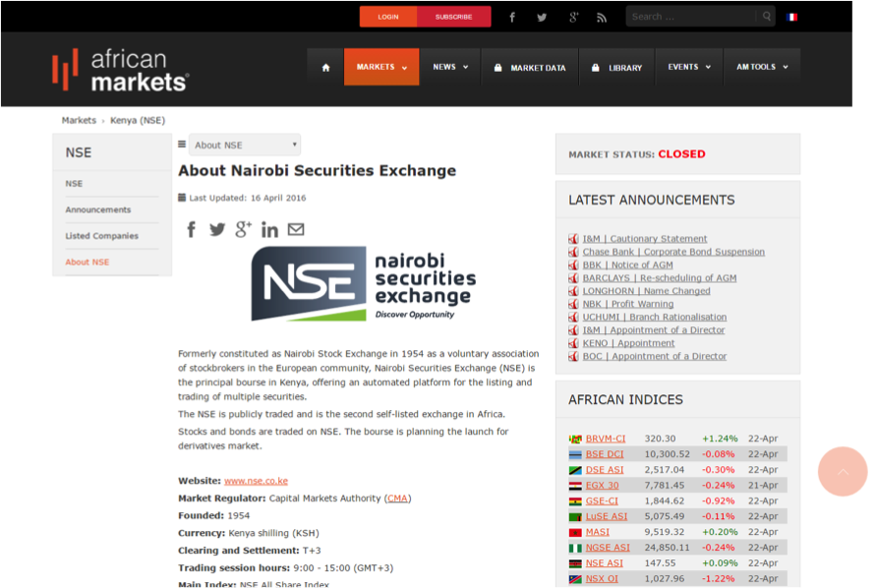Open NBK Profit Warning announcement
This screenshot has width=875, height=588.
click(x=628, y=304)
